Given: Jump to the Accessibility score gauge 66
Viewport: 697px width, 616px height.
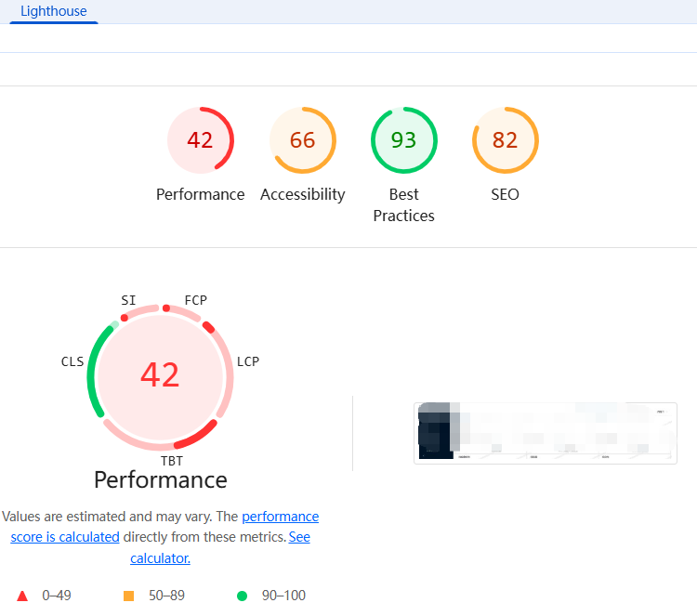Looking at the screenshot, I should 303,140.
